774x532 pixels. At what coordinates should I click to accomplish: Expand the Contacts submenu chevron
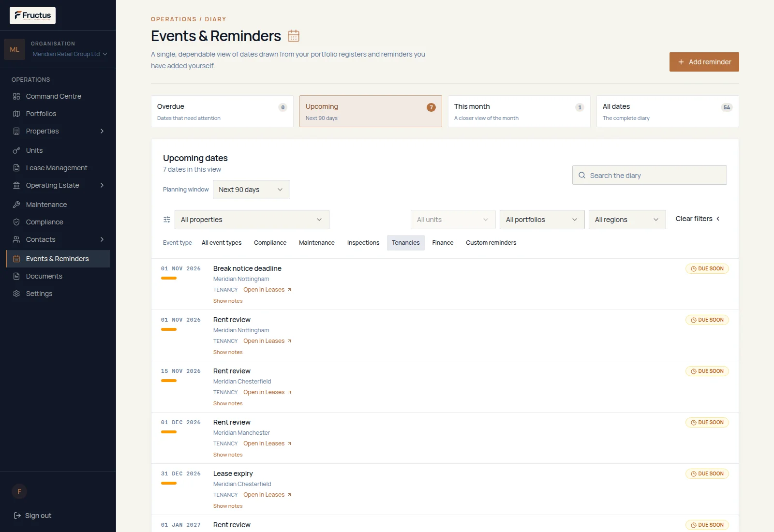tap(102, 239)
